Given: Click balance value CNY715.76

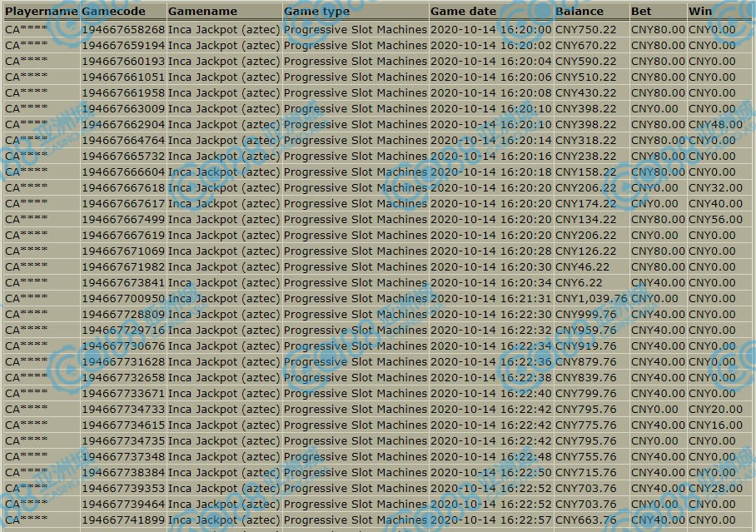Looking at the screenshot, I should (586, 473).
